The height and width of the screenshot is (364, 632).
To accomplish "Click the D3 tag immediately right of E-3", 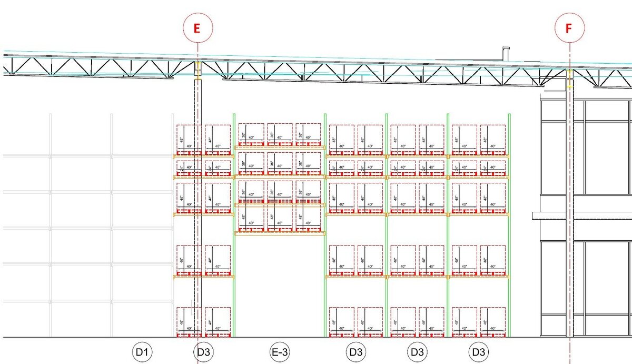I will tap(356, 351).
